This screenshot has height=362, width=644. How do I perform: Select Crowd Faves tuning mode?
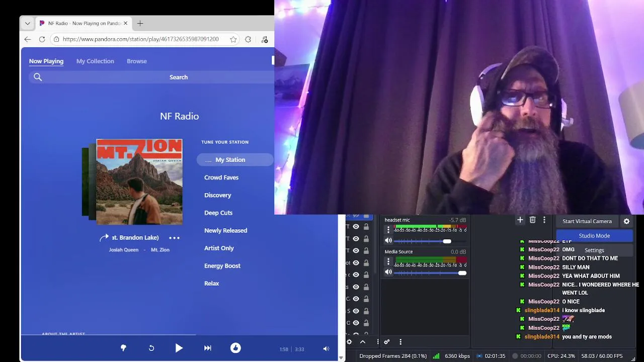(221, 177)
